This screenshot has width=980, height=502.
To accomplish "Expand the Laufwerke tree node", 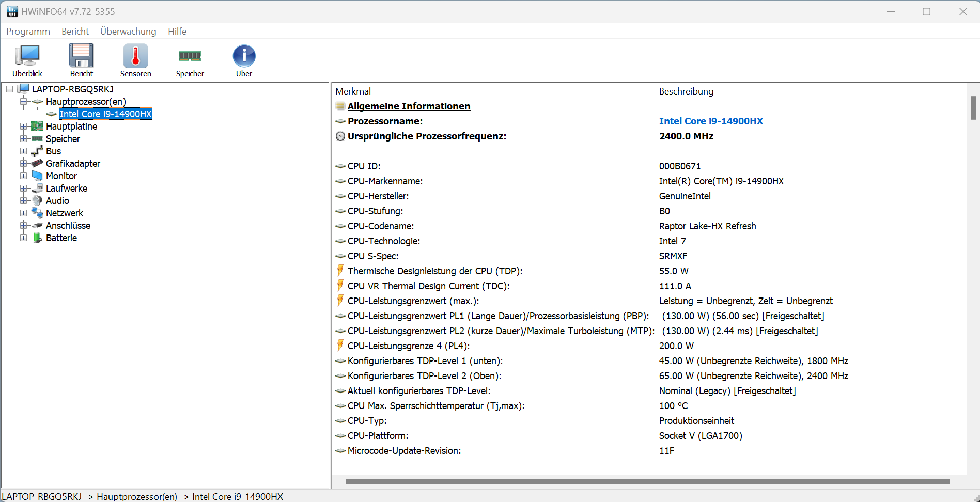I will [23, 189].
